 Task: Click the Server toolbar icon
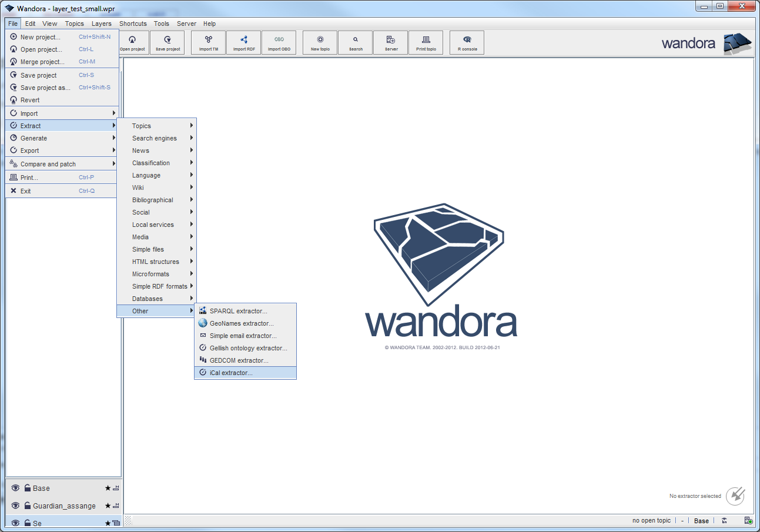pos(390,42)
